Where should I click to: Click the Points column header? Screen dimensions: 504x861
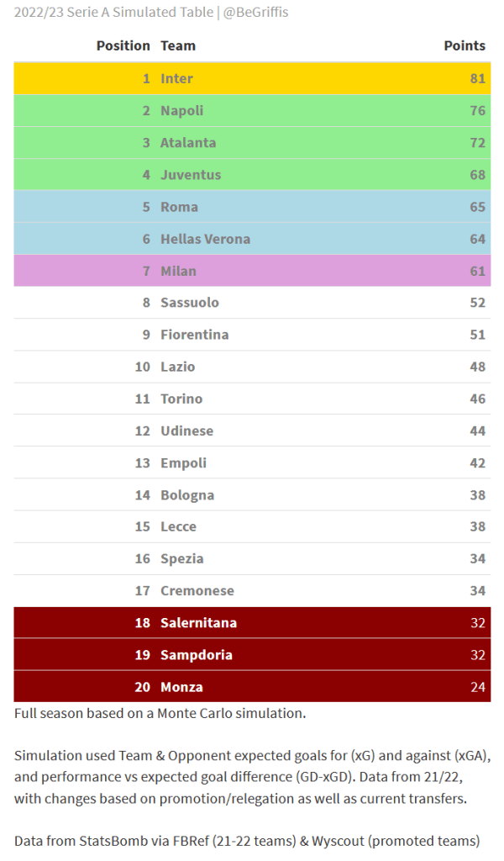(x=465, y=45)
